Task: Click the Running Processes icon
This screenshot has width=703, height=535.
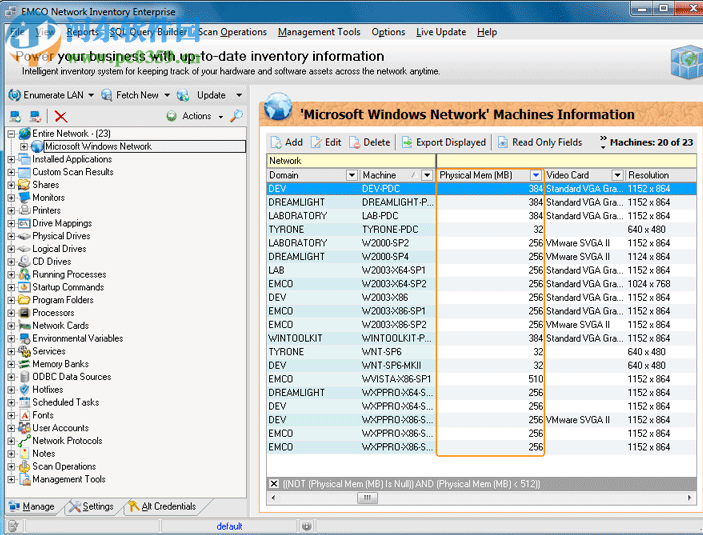Action: tap(24, 274)
